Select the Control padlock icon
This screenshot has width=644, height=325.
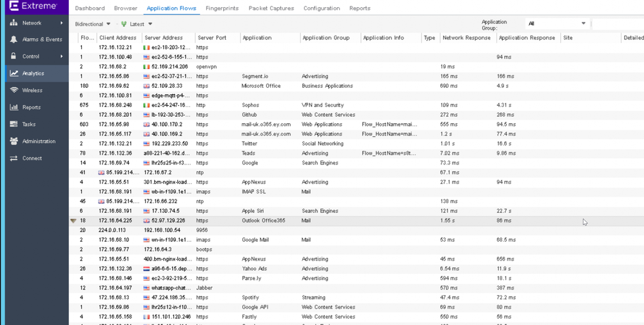pos(14,57)
